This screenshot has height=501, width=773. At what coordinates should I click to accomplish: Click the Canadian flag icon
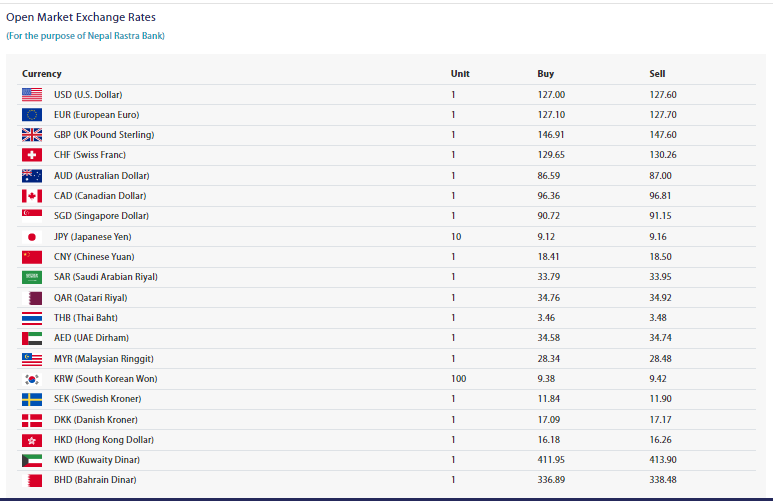[x=32, y=196]
